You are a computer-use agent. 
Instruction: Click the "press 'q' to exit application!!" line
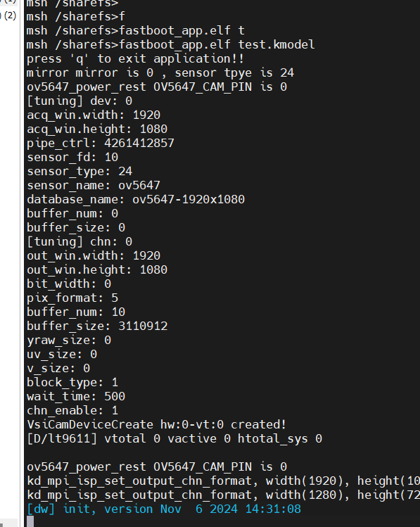pyautogui.click(x=135, y=59)
